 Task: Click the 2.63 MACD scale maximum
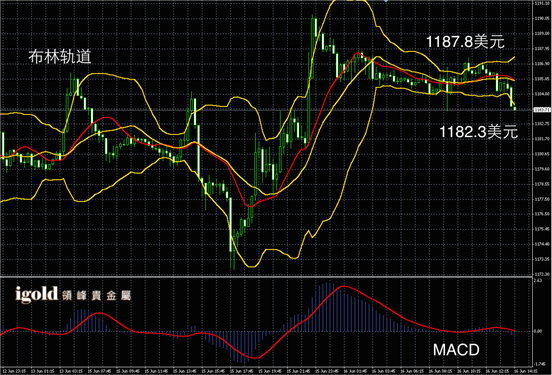(x=538, y=280)
